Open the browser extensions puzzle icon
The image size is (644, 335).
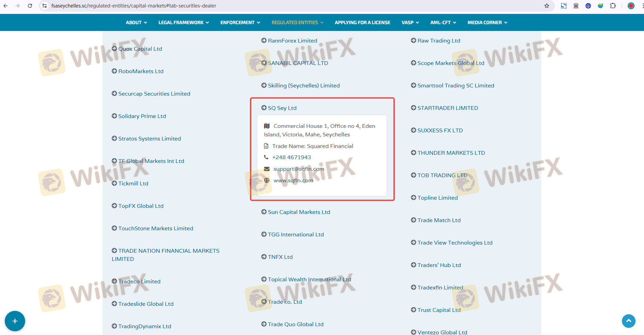click(x=613, y=6)
